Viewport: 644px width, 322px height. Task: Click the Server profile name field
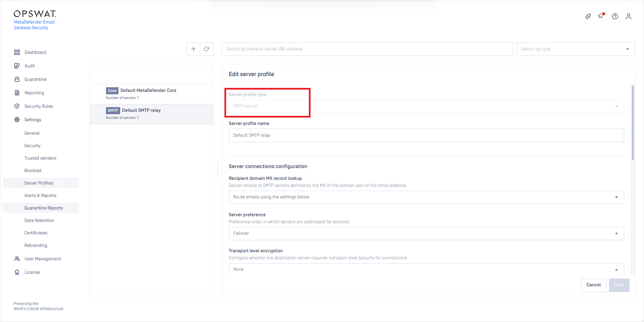click(426, 135)
